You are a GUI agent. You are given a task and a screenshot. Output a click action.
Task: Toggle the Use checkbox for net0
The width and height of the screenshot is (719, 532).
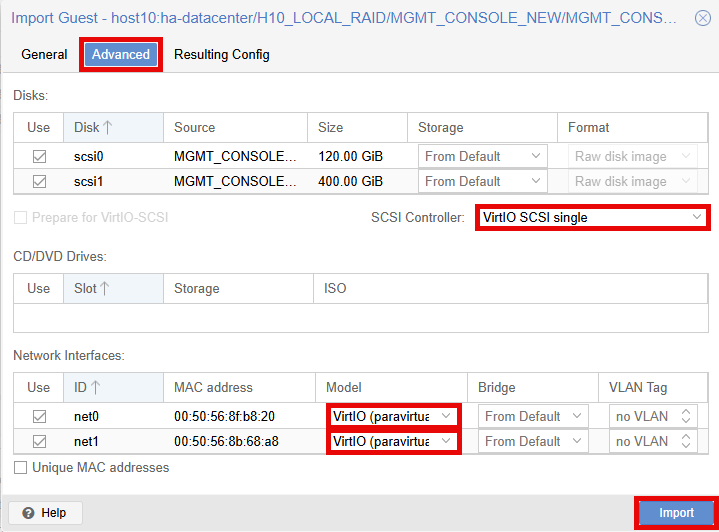click(x=39, y=417)
